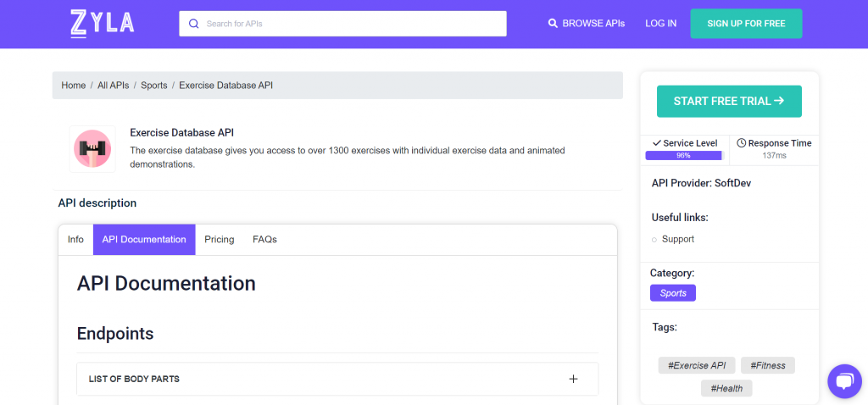Open the Support useful link
Image resolution: width=868 pixels, height=405 pixels.
tap(678, 239)
